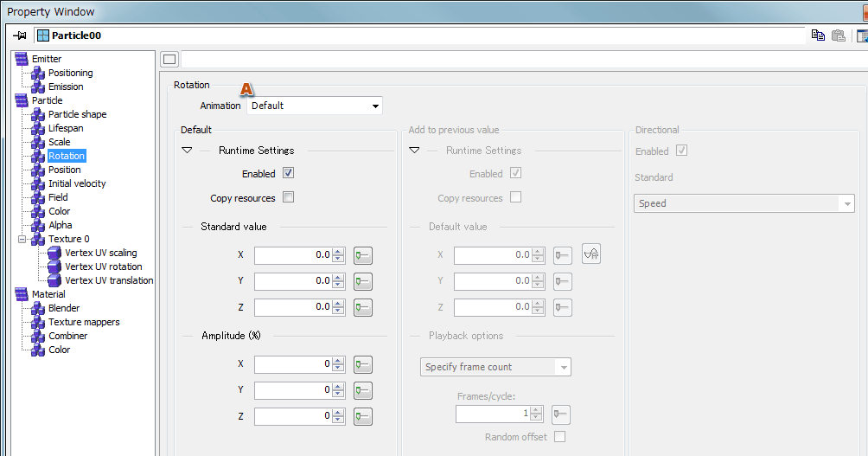Screen dimensions: 868x456
Task: Open the Lifespan properties page
Action: [66, 128]
